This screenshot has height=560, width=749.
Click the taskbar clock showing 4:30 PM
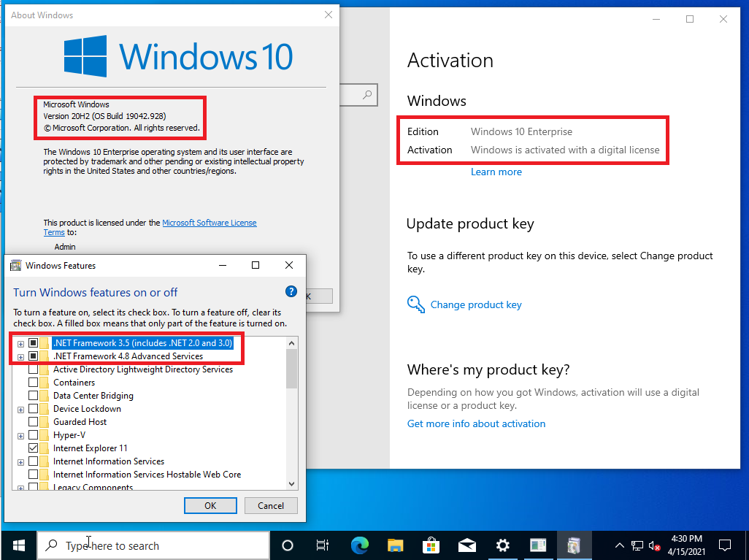(x=686, y=545)
